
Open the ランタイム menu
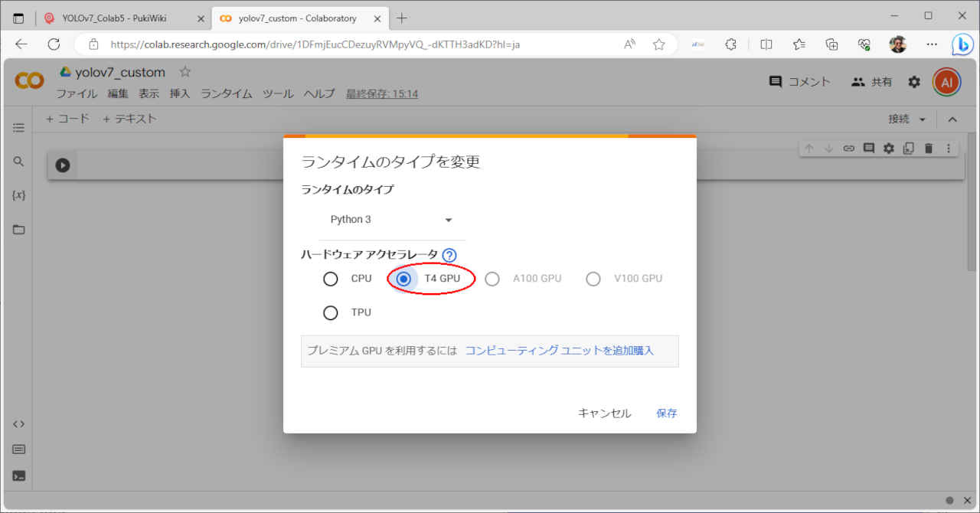pyautogui.click(x=226, y=93)
